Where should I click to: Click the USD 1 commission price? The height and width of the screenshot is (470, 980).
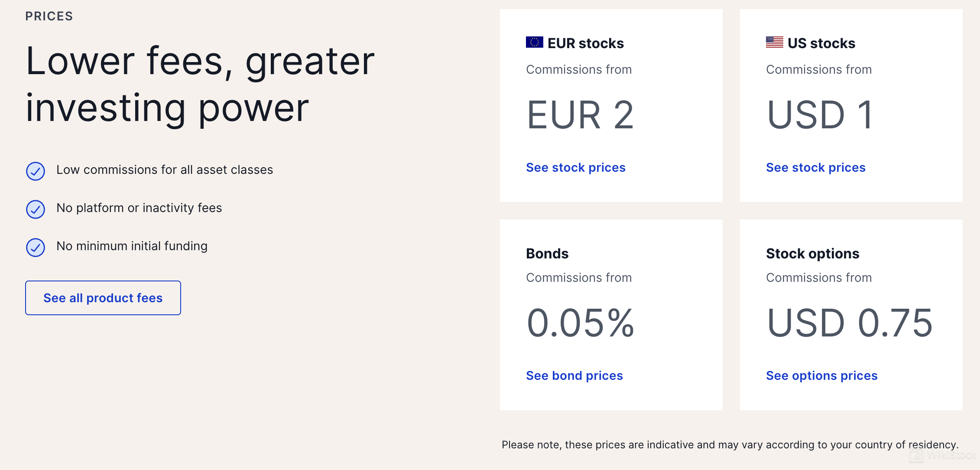[x=820, y=115]
